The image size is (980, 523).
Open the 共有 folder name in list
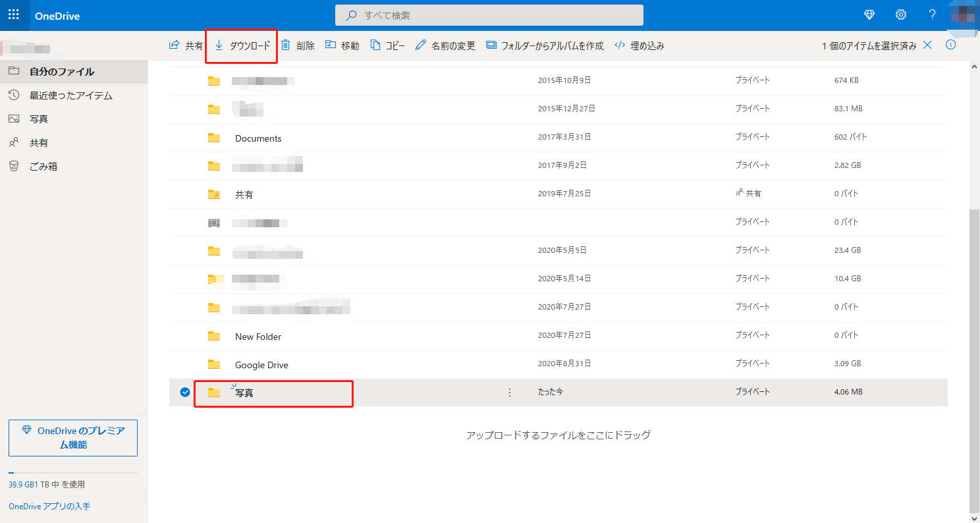pos(244,195)
